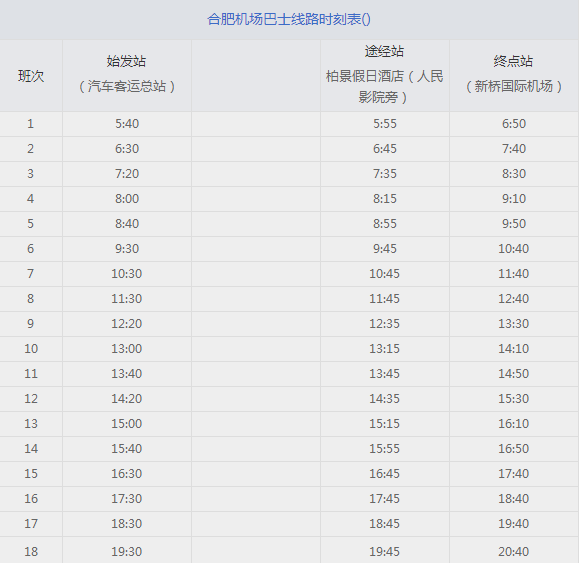Select arrival time 6:50

514,124
